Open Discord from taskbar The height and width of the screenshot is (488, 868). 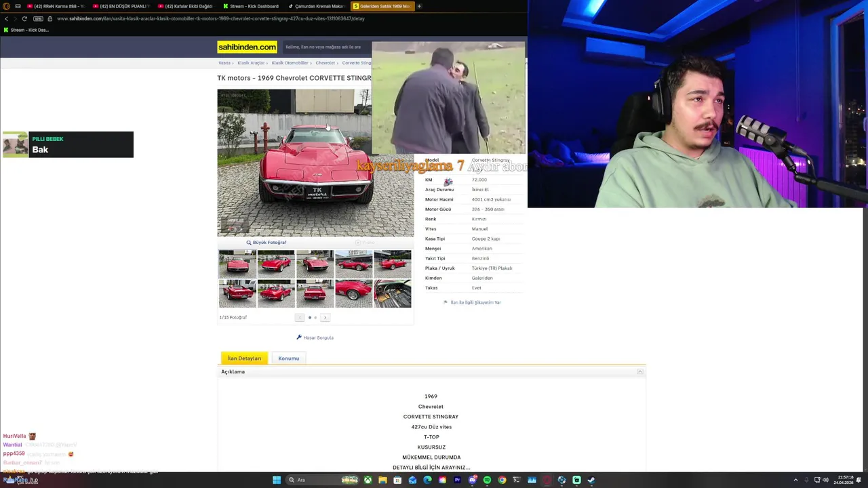[x=472, y=480]
